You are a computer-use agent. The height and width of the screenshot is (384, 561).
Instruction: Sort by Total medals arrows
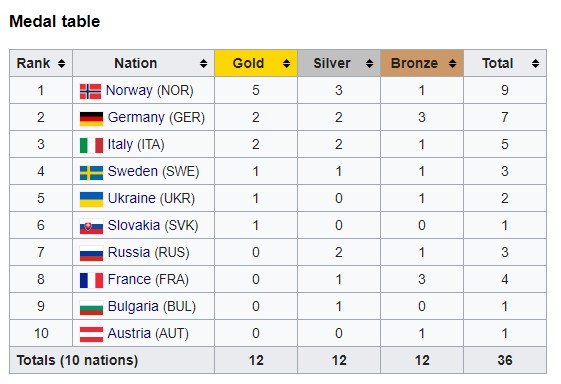click(x=535, y=64)
